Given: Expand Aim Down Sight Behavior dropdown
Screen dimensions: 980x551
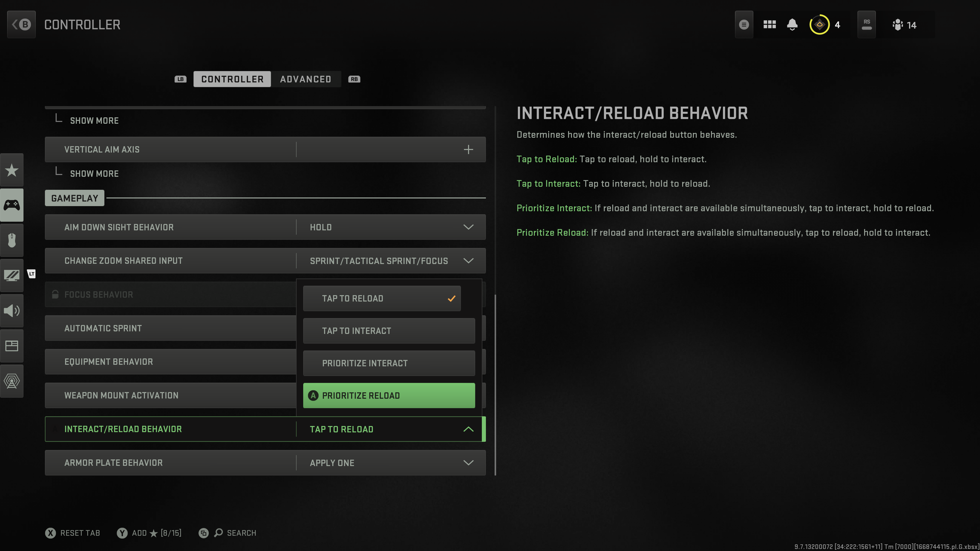Looking at the screenshot, I should 468,227.
